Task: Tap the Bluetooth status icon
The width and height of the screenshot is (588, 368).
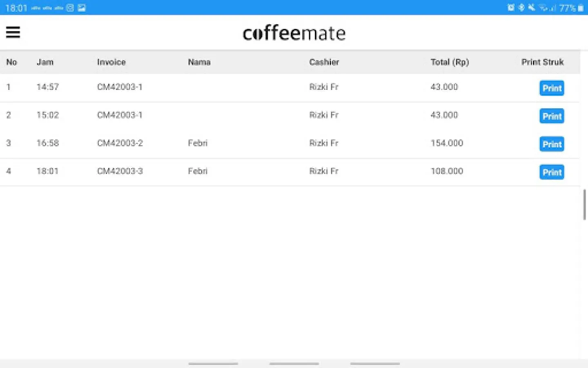Action: pos(521,7)
